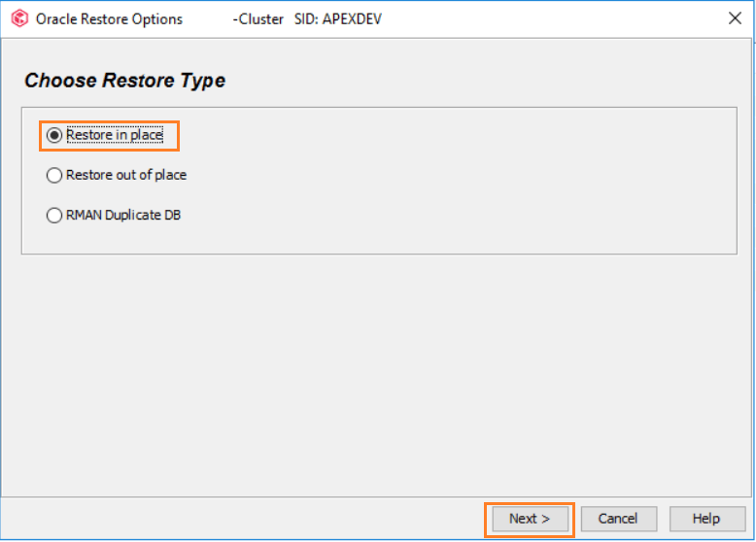Close the Oracle Restore Options dialog

pos(736,18)
